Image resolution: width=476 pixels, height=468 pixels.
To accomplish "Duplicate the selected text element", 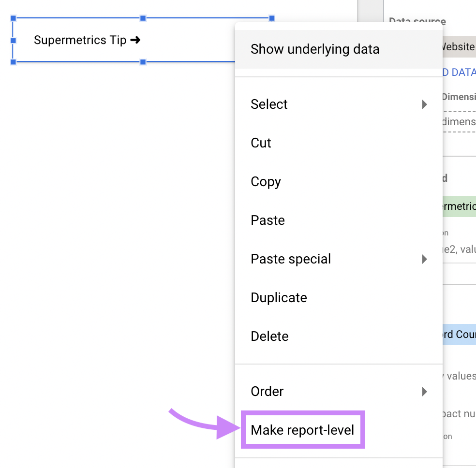I will point(279,297).
